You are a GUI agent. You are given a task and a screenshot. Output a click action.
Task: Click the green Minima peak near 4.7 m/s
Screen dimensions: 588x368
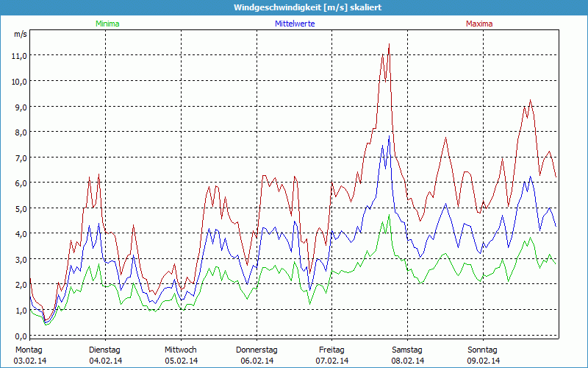coord(389,215)
